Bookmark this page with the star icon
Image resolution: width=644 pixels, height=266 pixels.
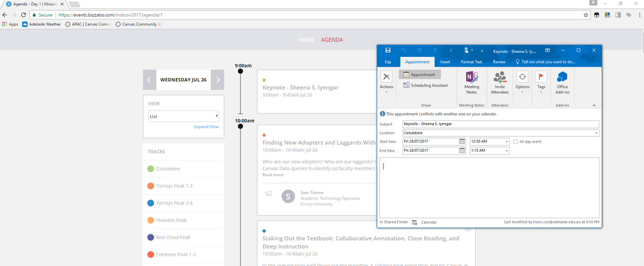point(585,14)
